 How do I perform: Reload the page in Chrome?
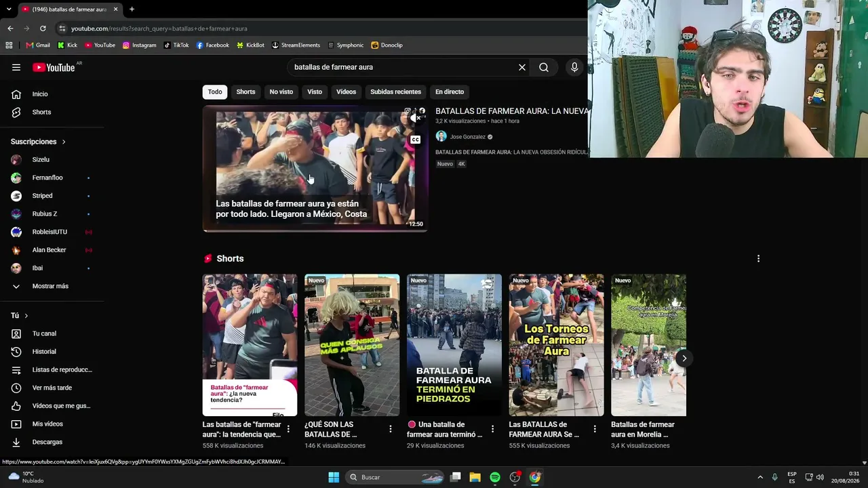pos(43,28)
